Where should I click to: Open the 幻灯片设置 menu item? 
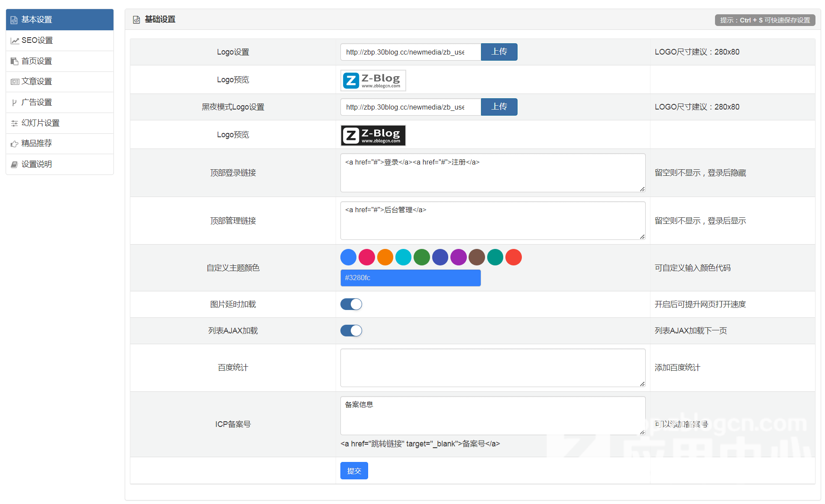41,123
